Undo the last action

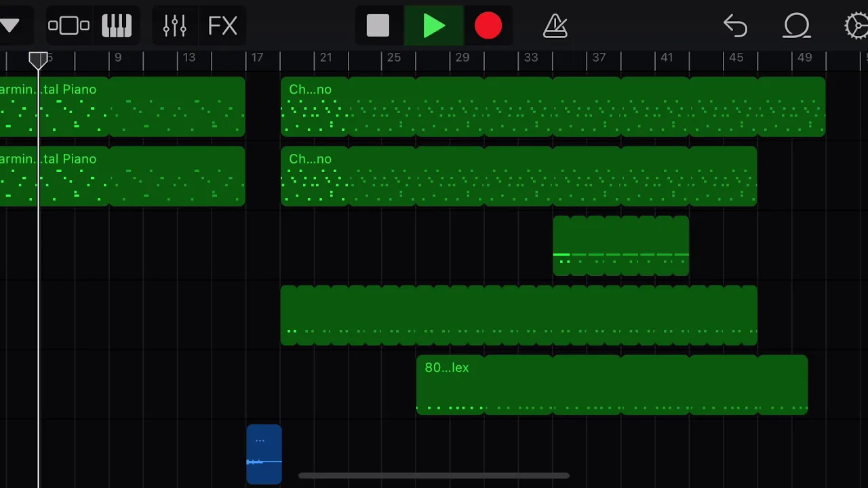point(736,26)
